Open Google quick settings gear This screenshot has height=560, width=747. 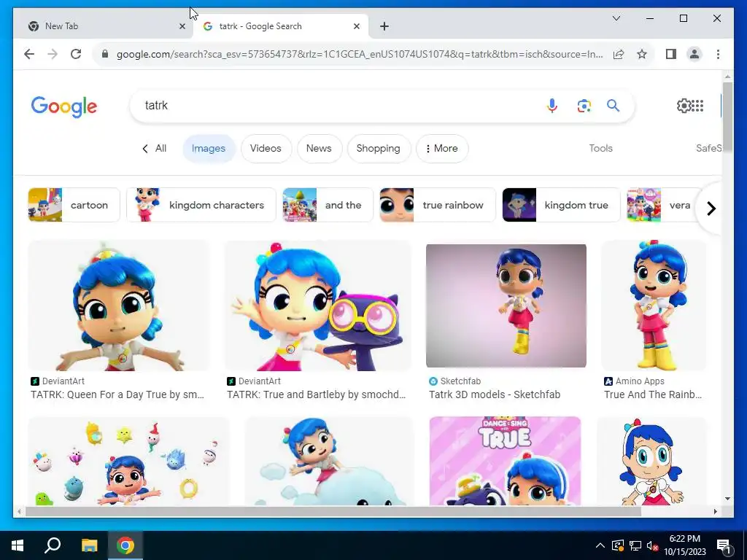(684, 105)
